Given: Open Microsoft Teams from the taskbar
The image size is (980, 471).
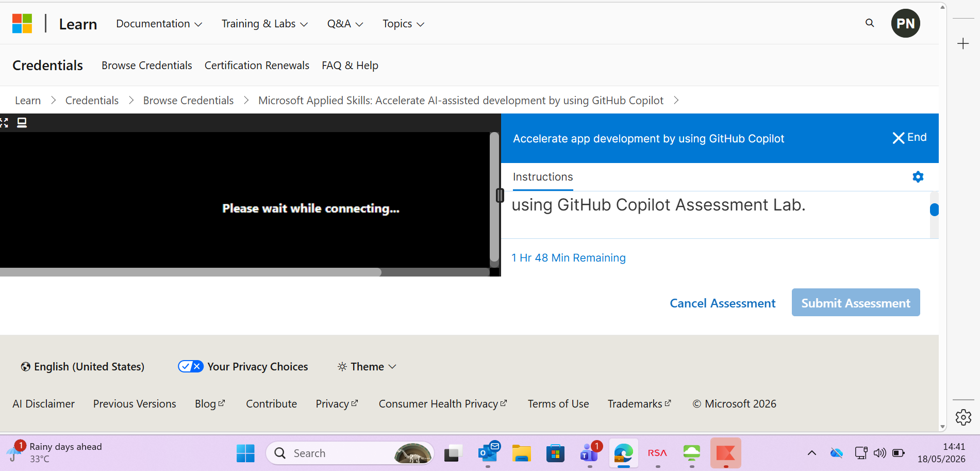Looking at the screenshot, I should tap(590, 453).
